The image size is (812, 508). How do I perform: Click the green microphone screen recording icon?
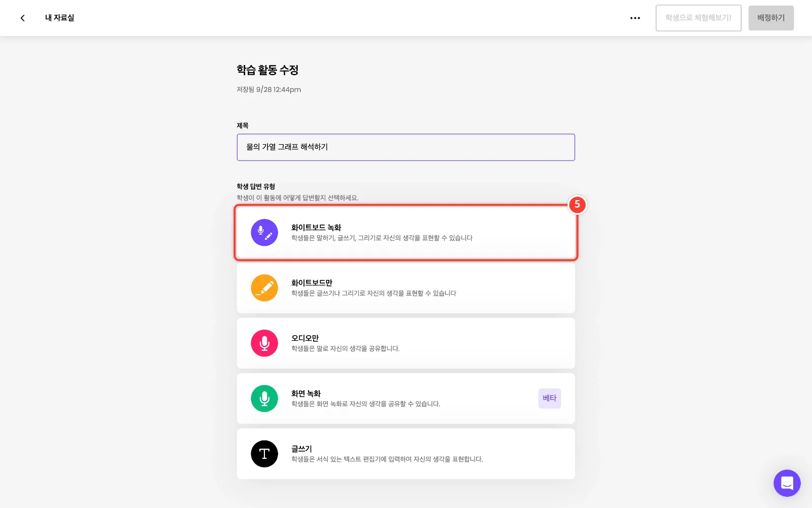tap(264, 399)
